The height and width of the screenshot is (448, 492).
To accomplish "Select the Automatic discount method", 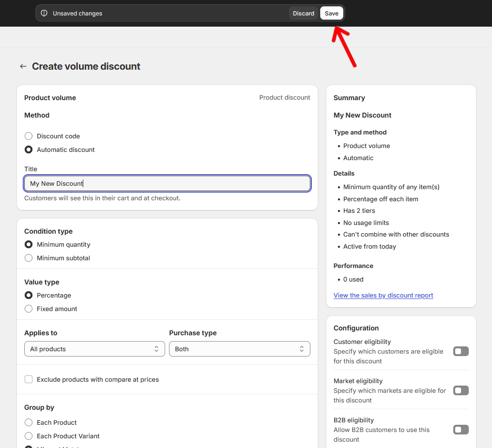I will [28, 149].
